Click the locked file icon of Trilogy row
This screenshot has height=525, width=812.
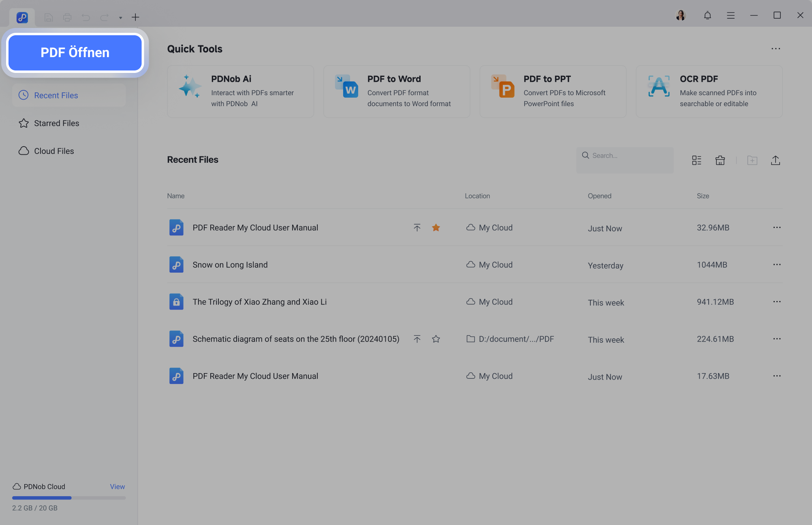(x=176, y=302)
